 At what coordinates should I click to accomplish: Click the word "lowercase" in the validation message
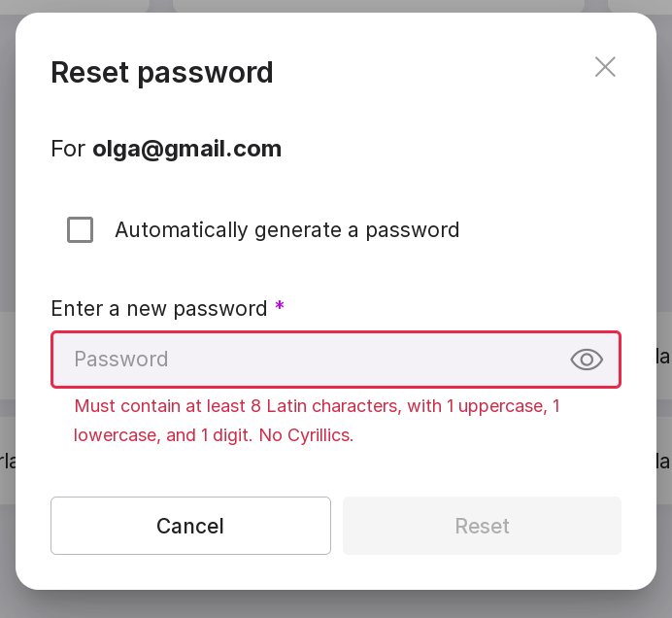[115, 435]
